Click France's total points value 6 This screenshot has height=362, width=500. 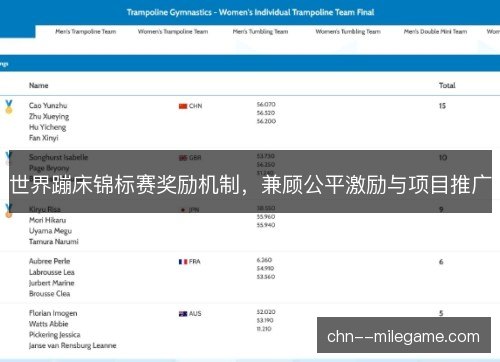click(x=441, y=262)
